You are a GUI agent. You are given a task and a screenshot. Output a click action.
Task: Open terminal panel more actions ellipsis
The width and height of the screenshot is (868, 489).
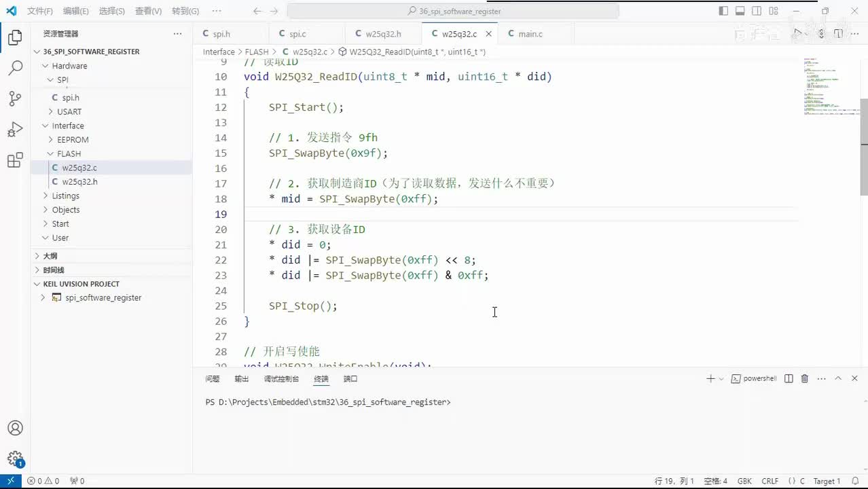[821, 378]
